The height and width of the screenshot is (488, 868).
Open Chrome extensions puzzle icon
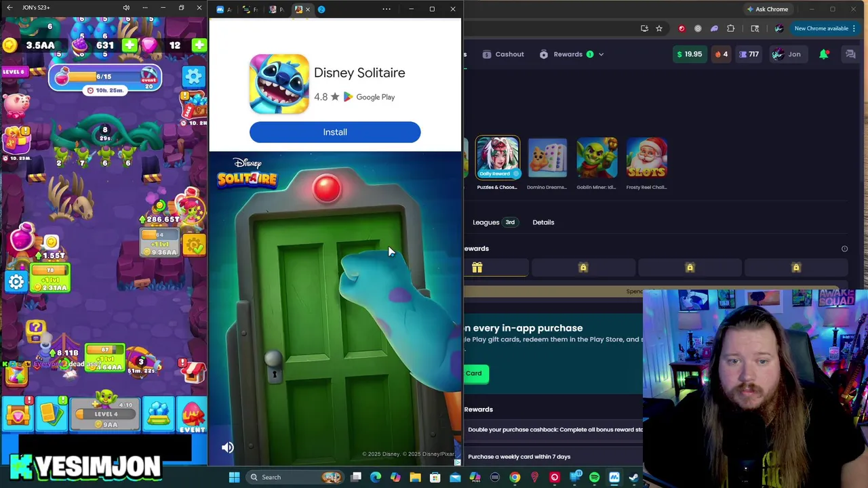pyautogui.click(x=730, y=28)
